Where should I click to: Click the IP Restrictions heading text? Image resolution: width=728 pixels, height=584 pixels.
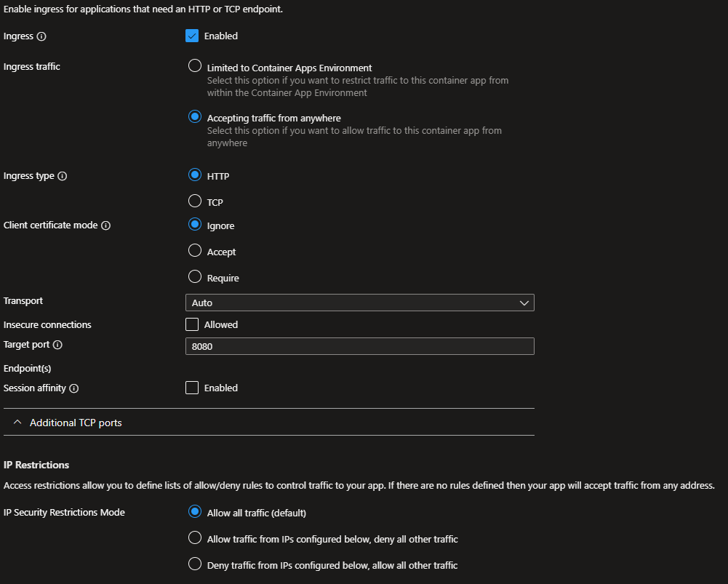click(x=36, y=465)
